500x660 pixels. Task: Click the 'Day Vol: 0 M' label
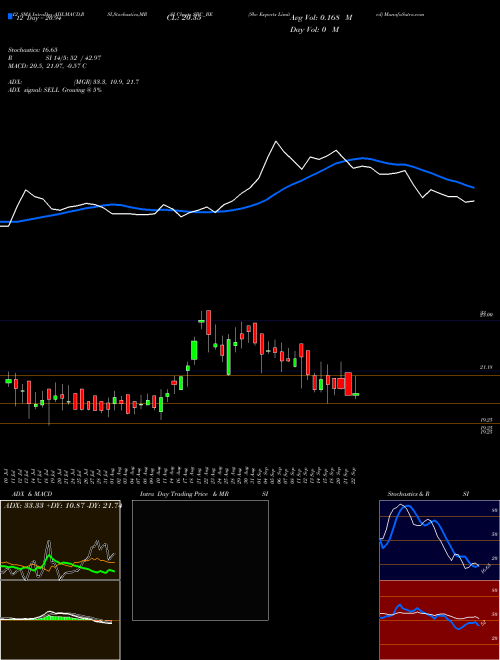pyautogui.click(x=314, y=29)
